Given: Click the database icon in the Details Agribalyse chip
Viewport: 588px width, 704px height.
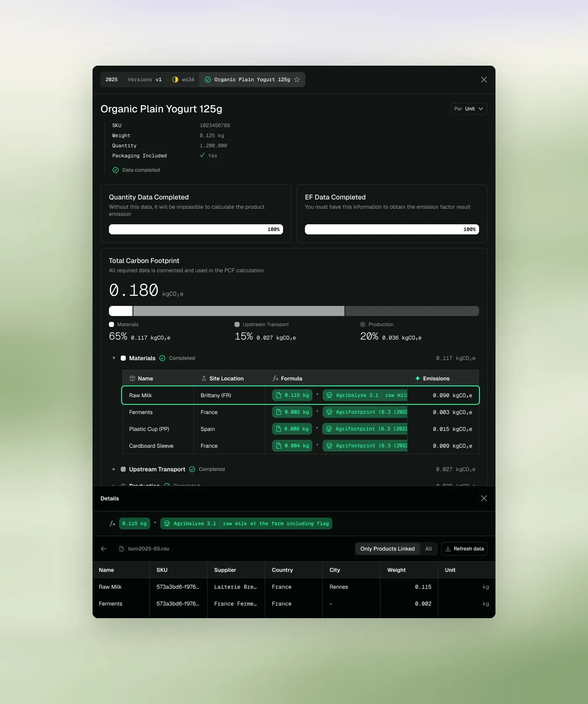Looking at the screenshot, I should (167, 523).
